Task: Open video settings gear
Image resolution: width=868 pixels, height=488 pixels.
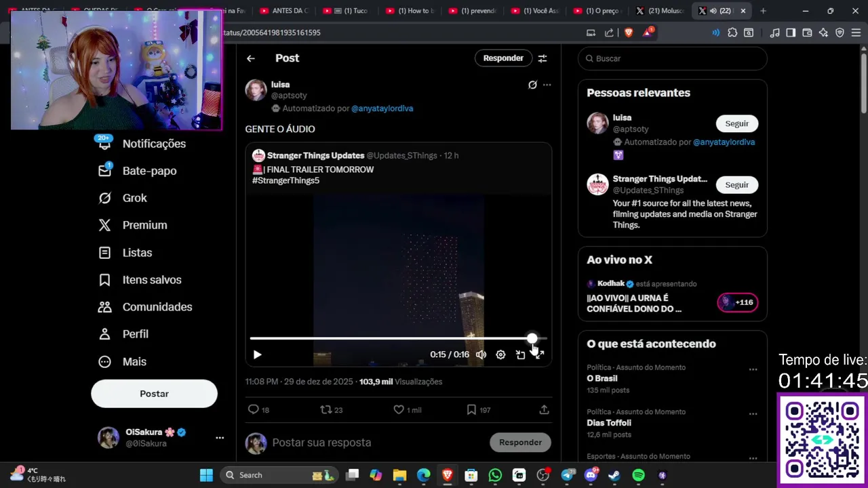Action: click(500, 354)
